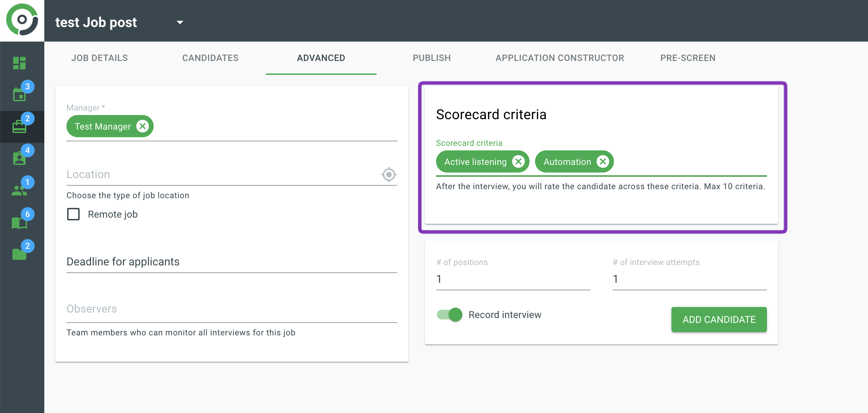Open the dashboard grid icon in sidebar
Image resolution: width=868 pixels, height=413 pixels.
19,63
